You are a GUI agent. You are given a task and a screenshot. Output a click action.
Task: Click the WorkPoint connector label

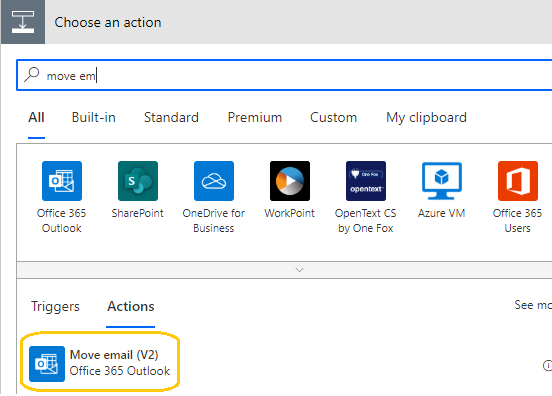click(290, 213)
